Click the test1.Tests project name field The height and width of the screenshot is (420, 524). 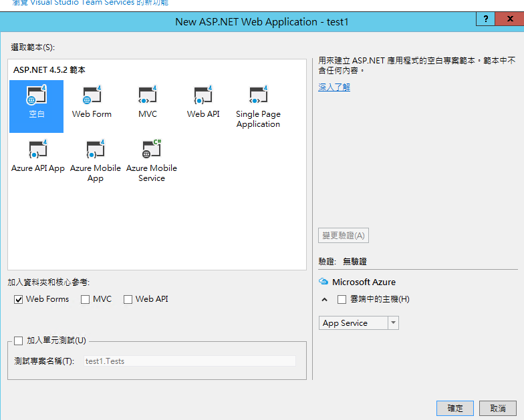pos(190,361)
